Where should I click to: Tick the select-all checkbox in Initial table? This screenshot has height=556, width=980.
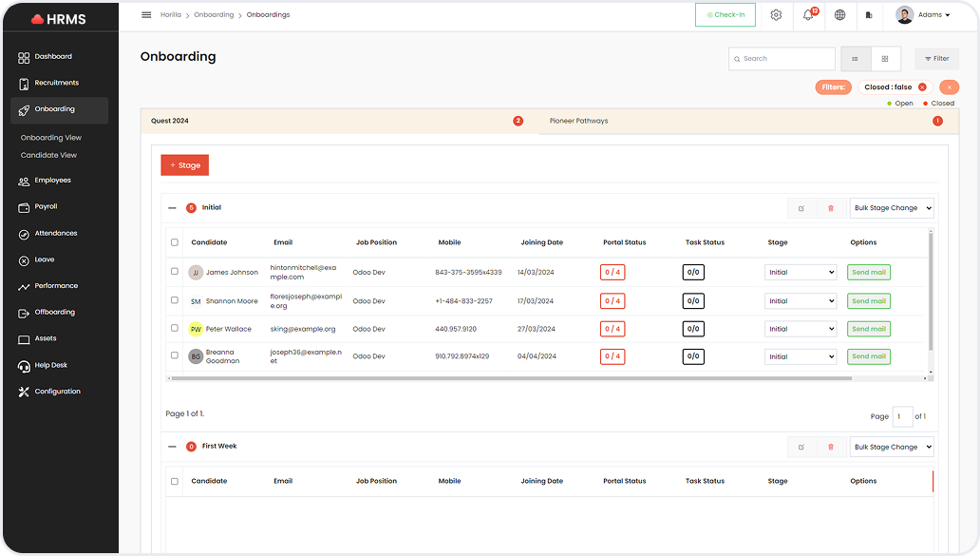(x=175, y=242)
